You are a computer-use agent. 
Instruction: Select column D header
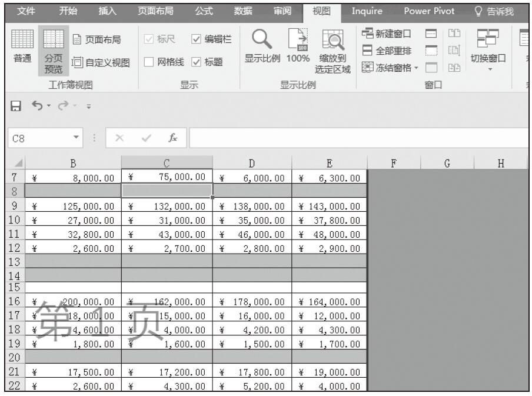tap(252, 163)
